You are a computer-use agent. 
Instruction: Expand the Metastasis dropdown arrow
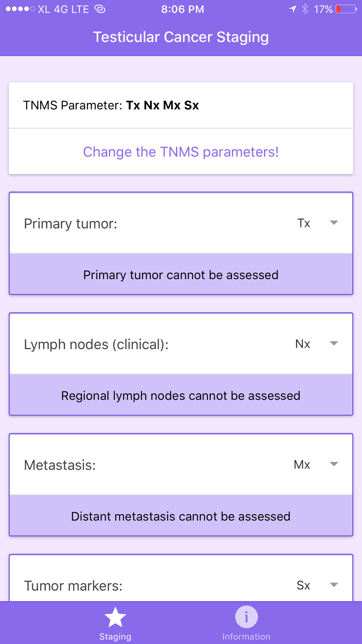pos(334,464)
